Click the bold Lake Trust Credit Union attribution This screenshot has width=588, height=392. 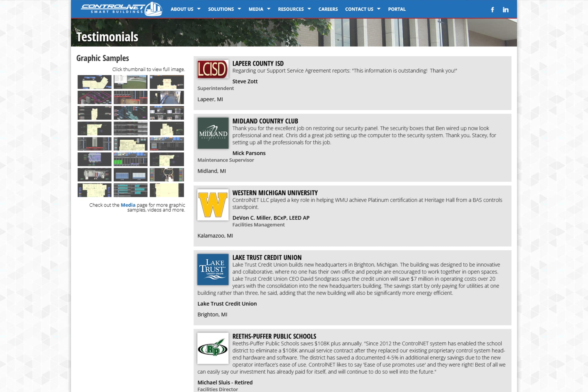pyautogui.click(x=227, y=303)
